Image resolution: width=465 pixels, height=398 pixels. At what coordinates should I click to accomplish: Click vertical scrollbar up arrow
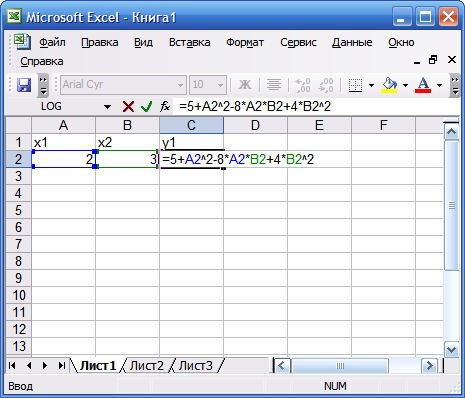coord(452,132)
